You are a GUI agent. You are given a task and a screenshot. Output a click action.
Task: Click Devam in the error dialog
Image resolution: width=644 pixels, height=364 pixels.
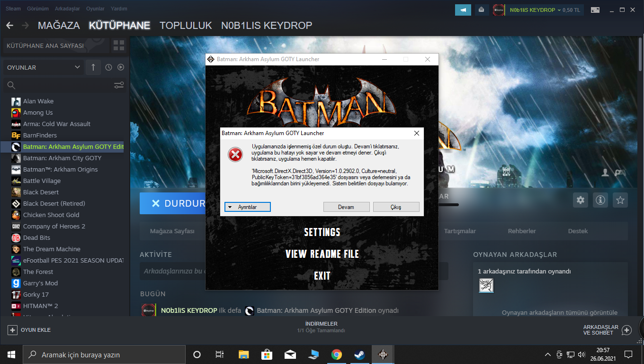346,207
